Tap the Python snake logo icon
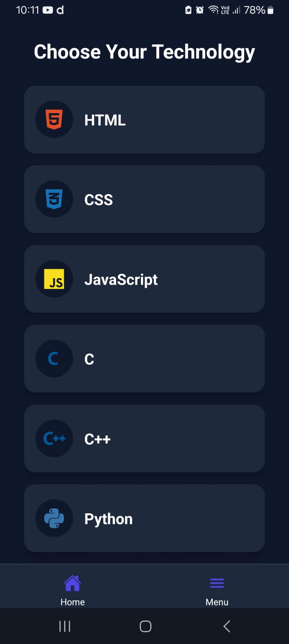 [x=54, y=518]
